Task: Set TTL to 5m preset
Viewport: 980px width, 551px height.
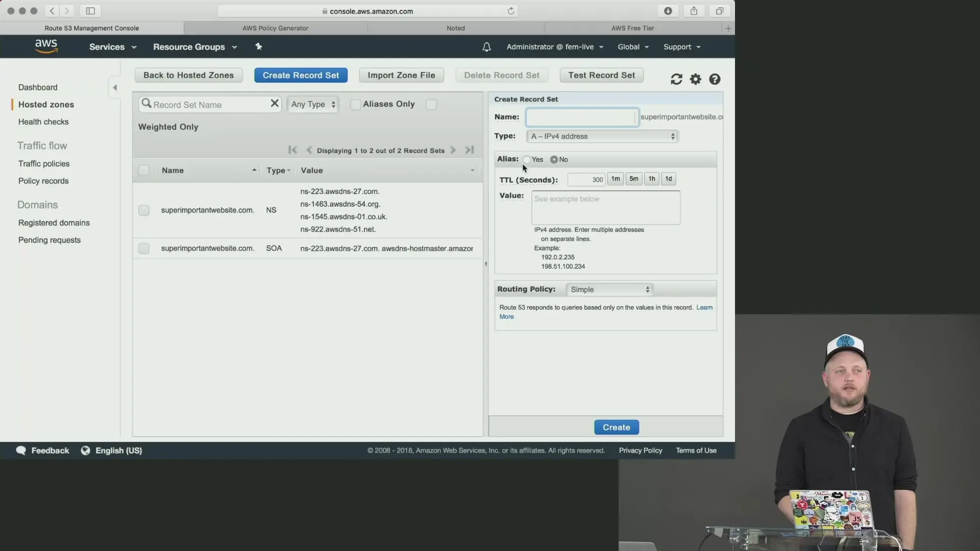Action: tap(633, 179)
